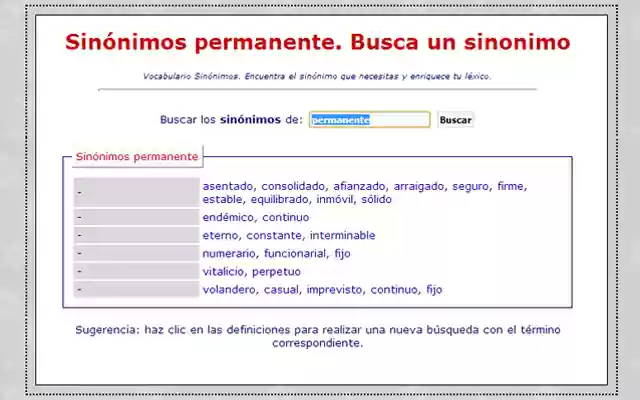Screen dimensions: 640x400
Task: Open the 'interminable' synonym link
Action: click(x=342, y=236)
